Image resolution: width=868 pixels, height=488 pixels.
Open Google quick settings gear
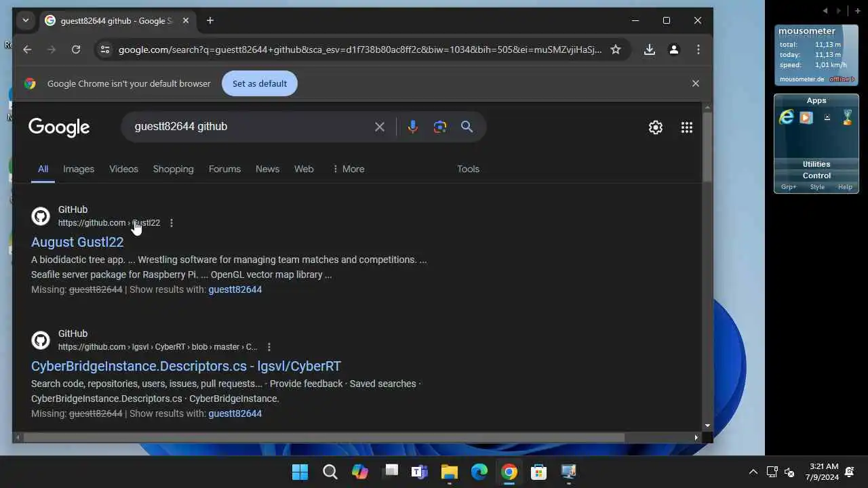click(x=655, y=127)
